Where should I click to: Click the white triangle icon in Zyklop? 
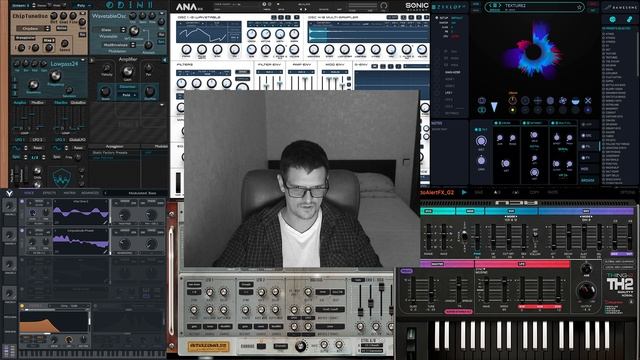(x=494, y=107)
